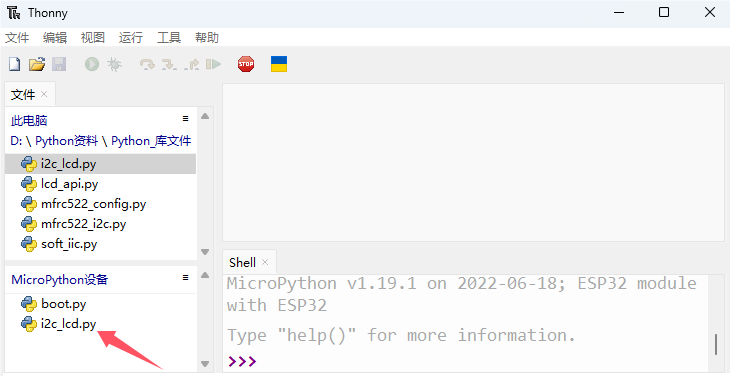Open the MicroPython设备 panel hamburger menu
Screen dimensions: 738x376
pyautogui.click(x=185, y=278)
